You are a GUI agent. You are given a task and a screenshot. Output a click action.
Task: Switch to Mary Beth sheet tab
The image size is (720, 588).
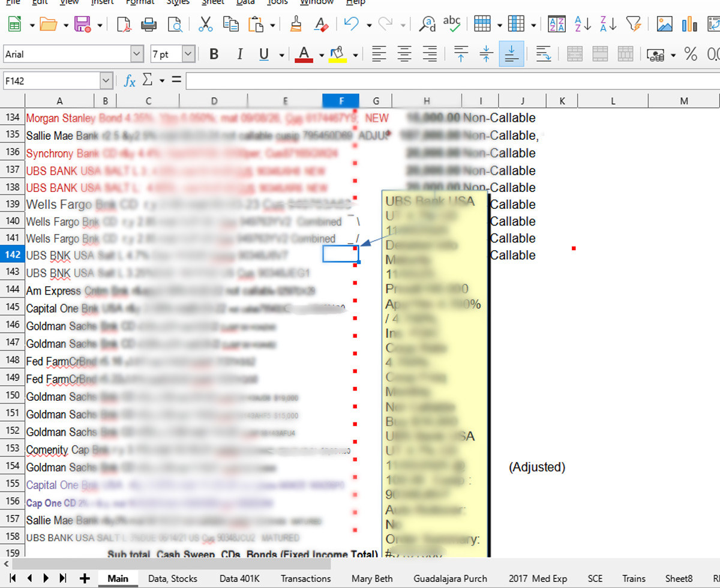pos(372,578)
